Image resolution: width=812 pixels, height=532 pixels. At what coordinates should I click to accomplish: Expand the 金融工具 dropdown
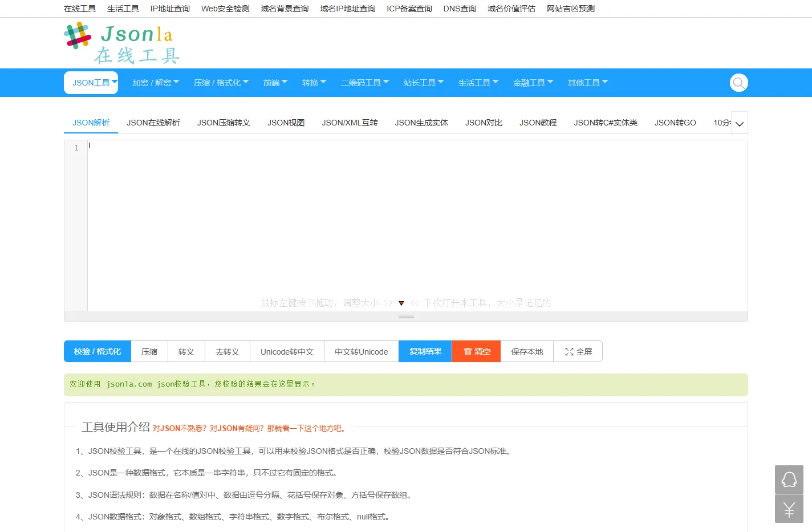(533, 83)
